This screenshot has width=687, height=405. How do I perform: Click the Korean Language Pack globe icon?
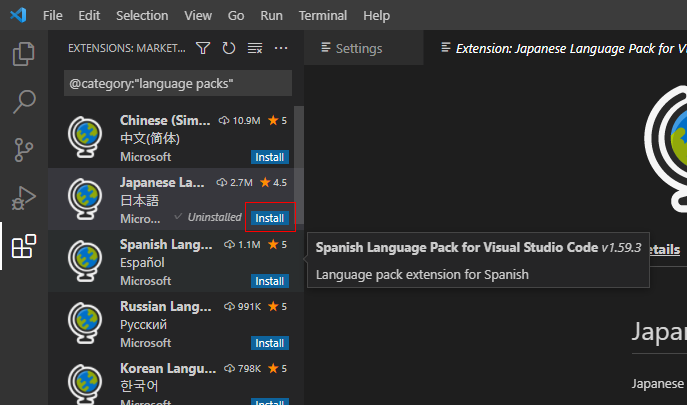coord(85,384)
